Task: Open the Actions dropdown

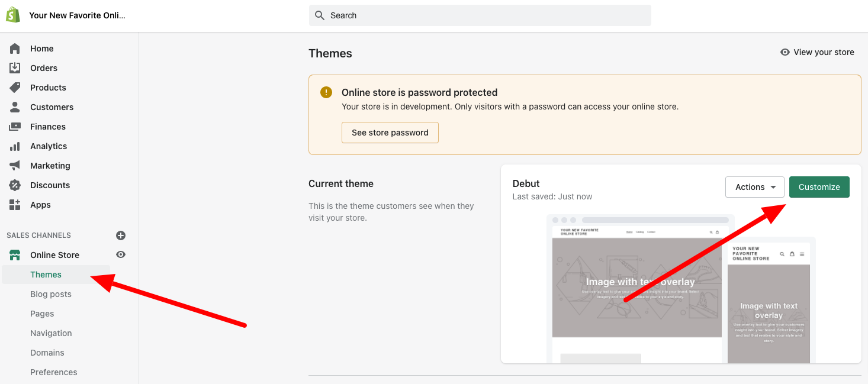Action: pyautogui.click(x=754, y=186)
